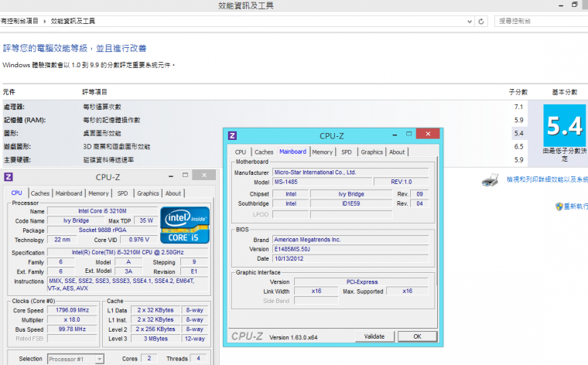Click the control panel search box
The height and width of the screenshot is (365, 588).
tap(542, 22)
